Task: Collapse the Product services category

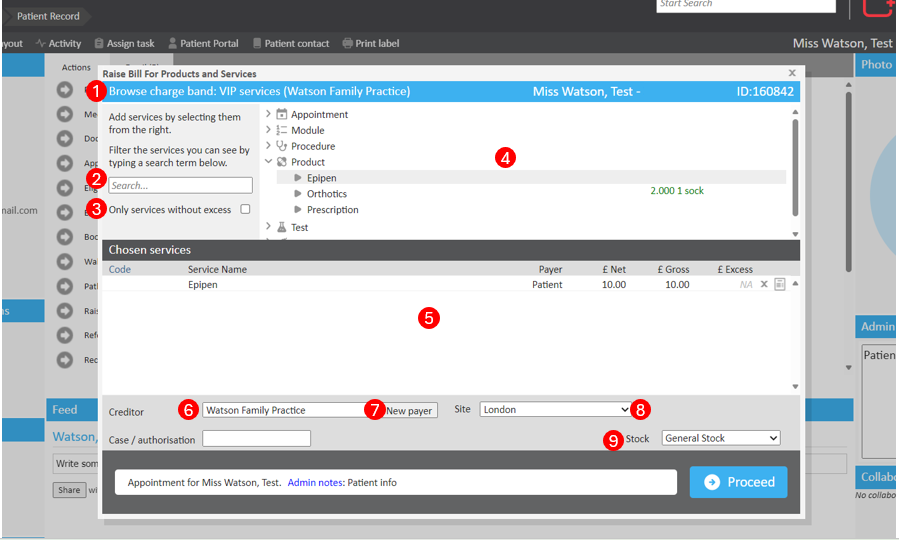Action: (x=268, y=162)
